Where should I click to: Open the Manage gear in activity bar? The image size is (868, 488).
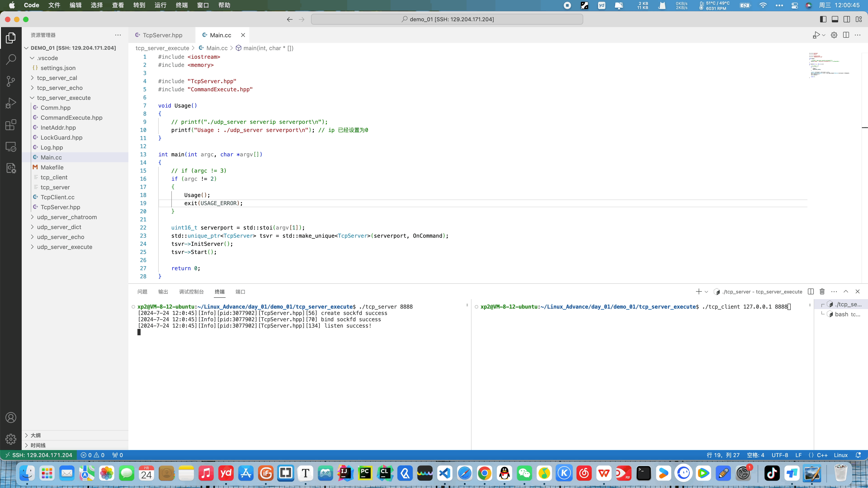11,439
